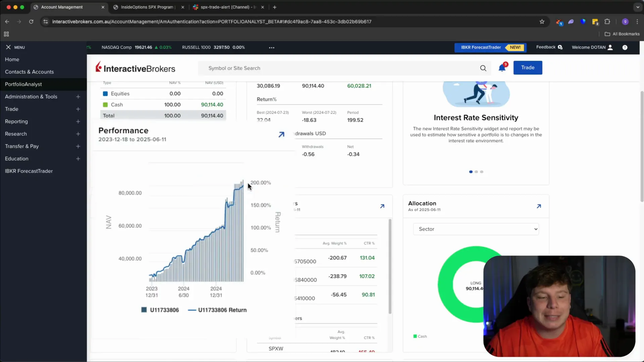644x362 pixels.
Task: Click the Total row NAV value 90,114.40
Action: click(x=212, y=116)
